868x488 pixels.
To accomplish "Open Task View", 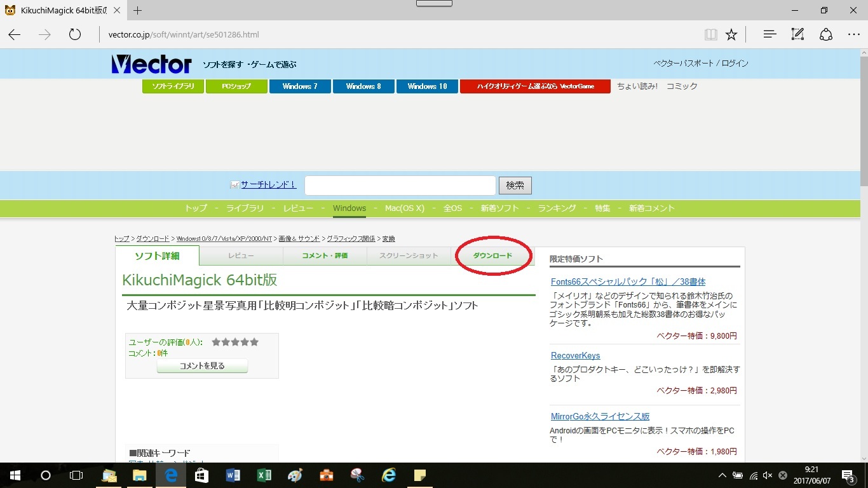I will pyautogui.click(x=76, y=475).
